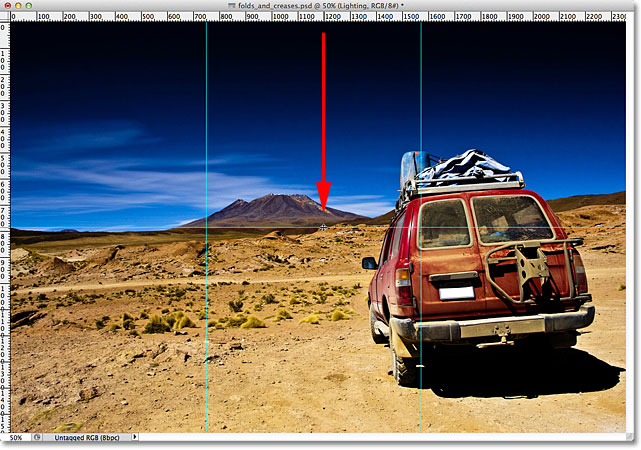Close the document with red window button
The height and width of the screenshot is (450, 641).
tap(8, 6)
